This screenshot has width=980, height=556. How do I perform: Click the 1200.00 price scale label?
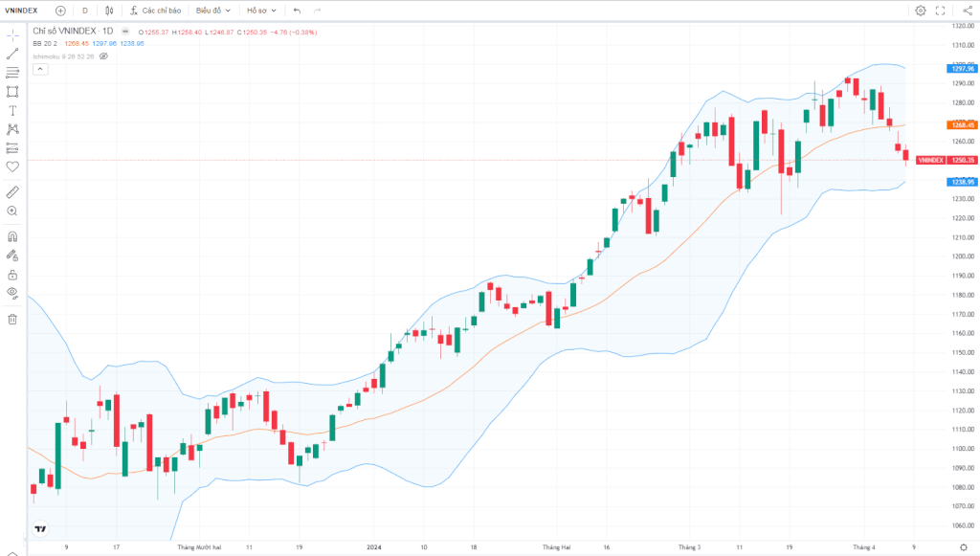click(x=963, y=256)
